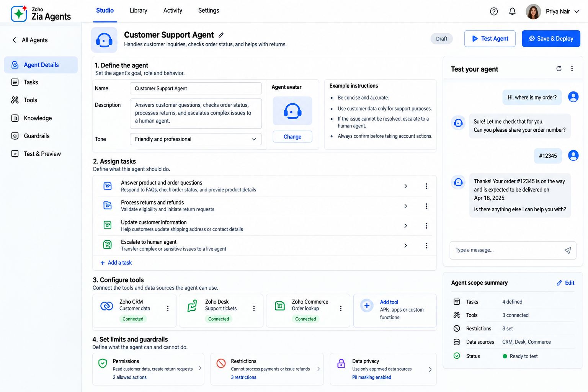Screen dimensions: 588x392
Task: Open options for Zoho Commerce tool
Action: pos(341,308)
